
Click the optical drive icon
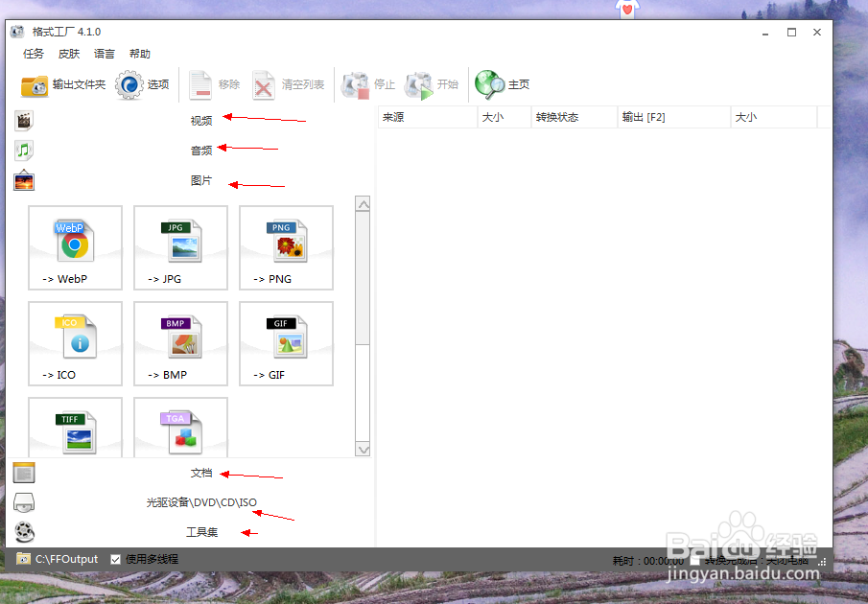pos(24,502)
